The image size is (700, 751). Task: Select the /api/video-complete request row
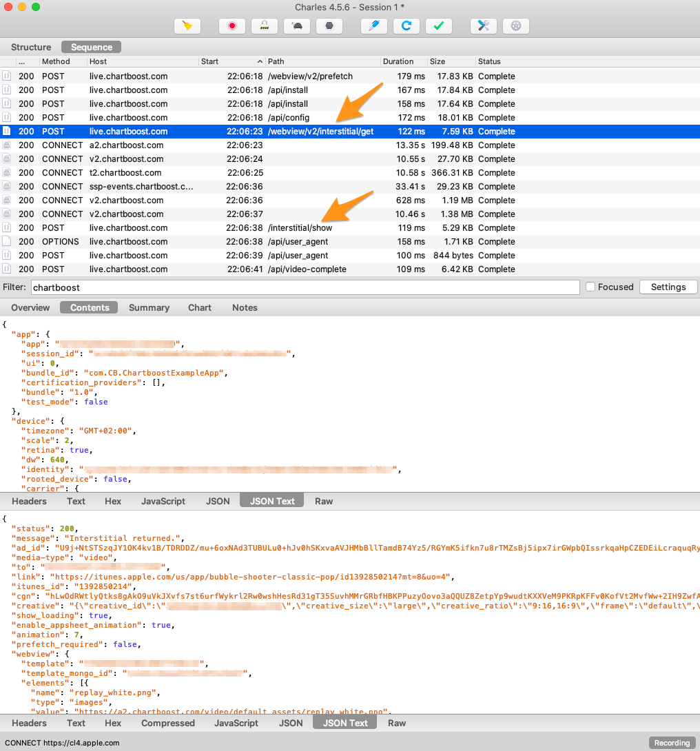point(350,269)
